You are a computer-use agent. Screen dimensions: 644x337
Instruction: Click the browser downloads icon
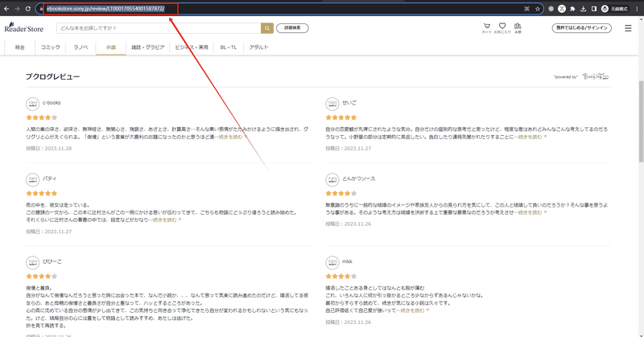(x=583, y=9)
